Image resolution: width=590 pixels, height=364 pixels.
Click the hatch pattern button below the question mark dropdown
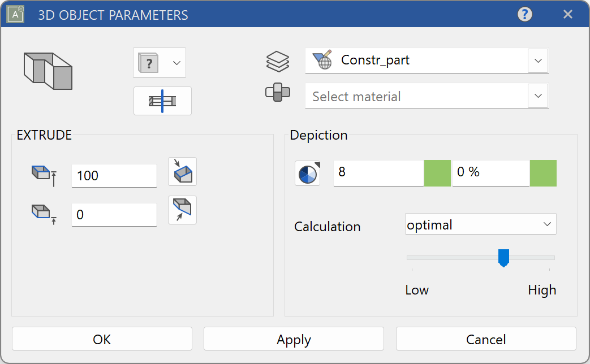[x=162, y=101]
